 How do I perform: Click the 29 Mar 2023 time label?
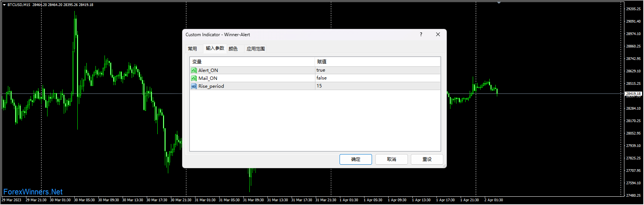[12, 200]
